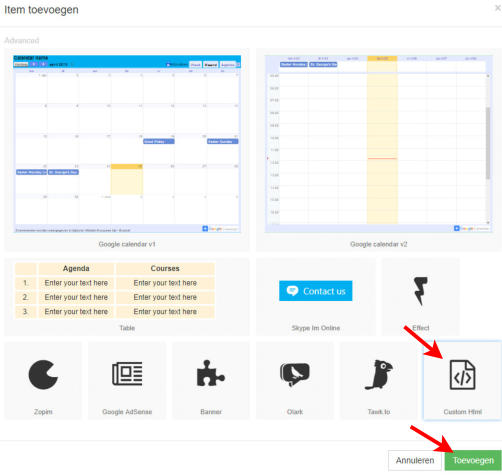Choose the Tawk.to parrot icon

pos(379,374)
